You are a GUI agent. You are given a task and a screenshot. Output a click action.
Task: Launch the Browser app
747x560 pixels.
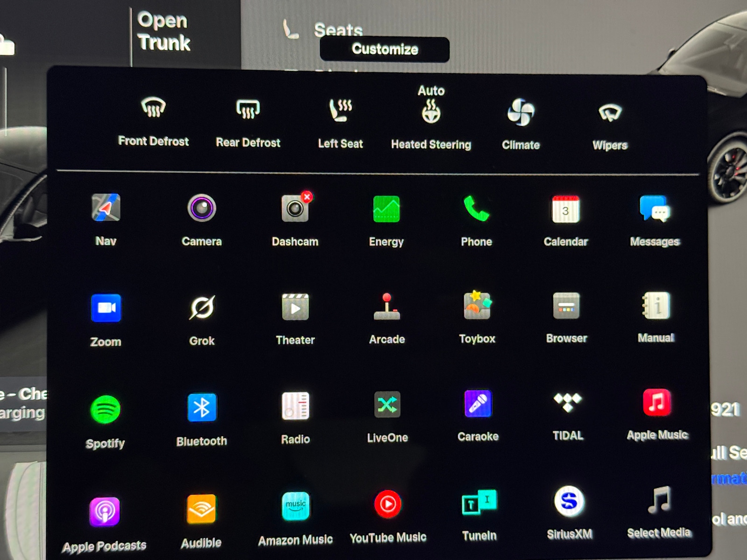click(x=566, y=306)
